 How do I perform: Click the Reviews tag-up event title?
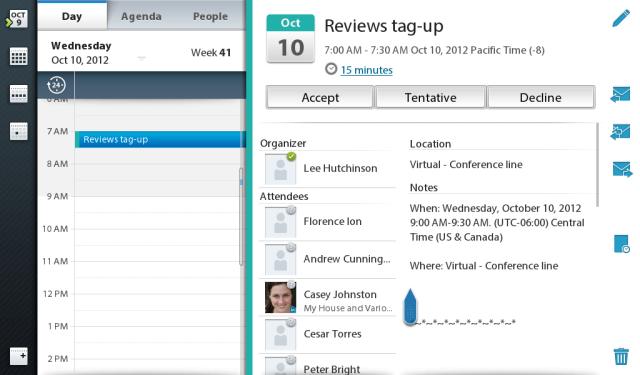coord(384,26)
